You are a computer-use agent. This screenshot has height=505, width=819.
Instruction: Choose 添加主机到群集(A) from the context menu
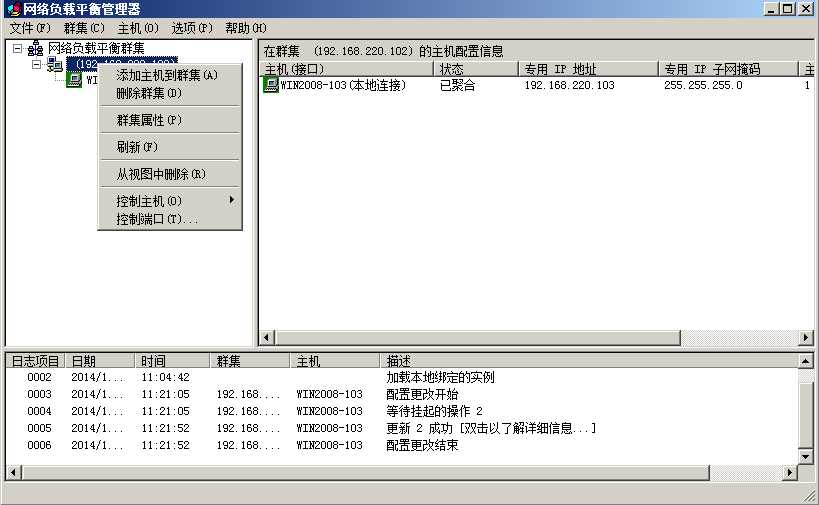point(170,75)
